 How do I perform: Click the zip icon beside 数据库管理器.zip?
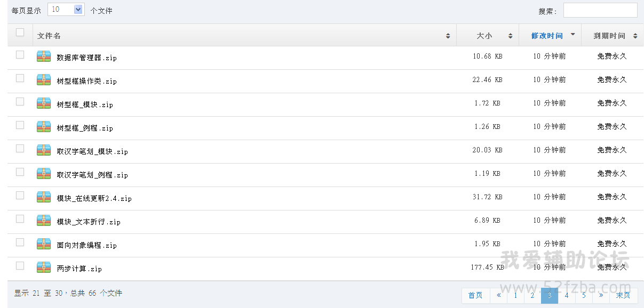44,56
